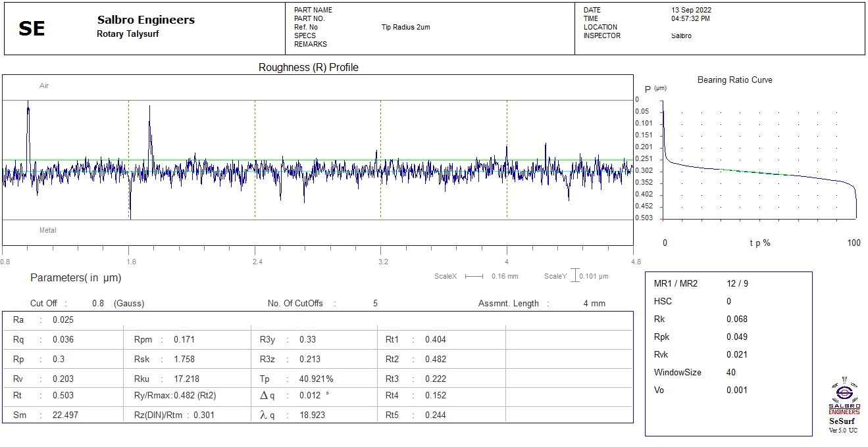The width and height of the screenshot is (868, 447).
Task: Select the Ra value 0.025
Action: pyautogui.click(x=63, y=320)
